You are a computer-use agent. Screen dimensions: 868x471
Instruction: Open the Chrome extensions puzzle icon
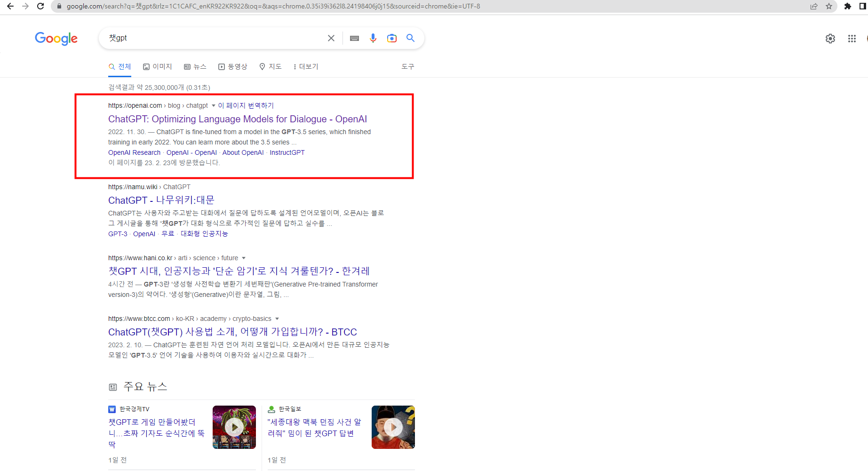[848, 6]
